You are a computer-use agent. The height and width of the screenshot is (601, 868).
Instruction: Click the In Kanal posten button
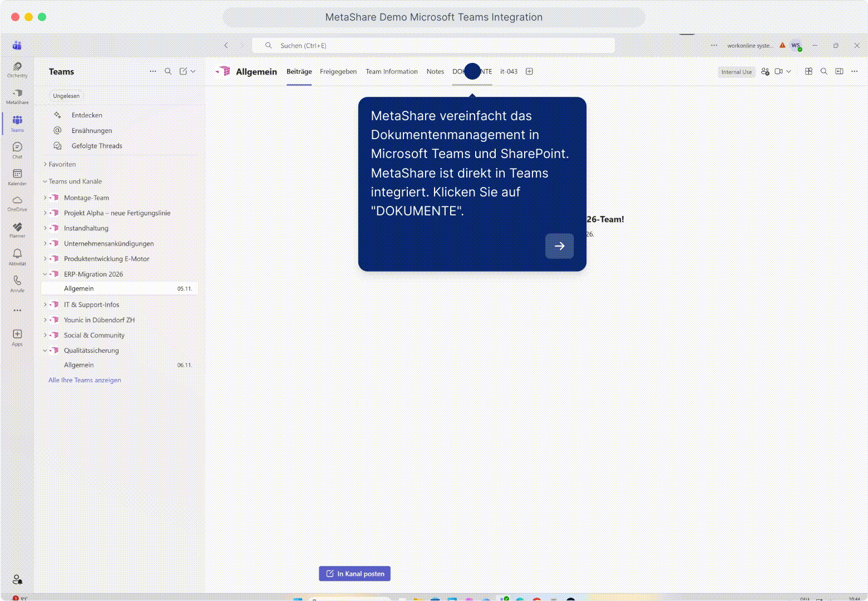point(354,574)
